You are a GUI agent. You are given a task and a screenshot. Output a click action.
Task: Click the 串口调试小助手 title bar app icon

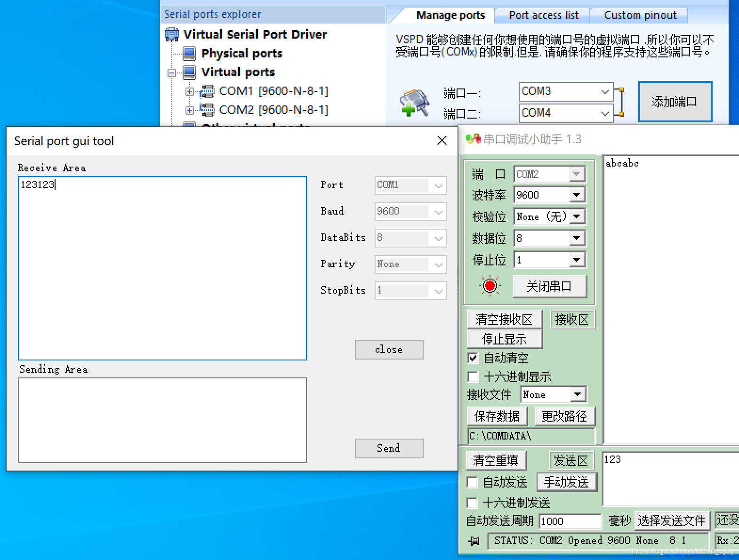(x=473, y=139)
